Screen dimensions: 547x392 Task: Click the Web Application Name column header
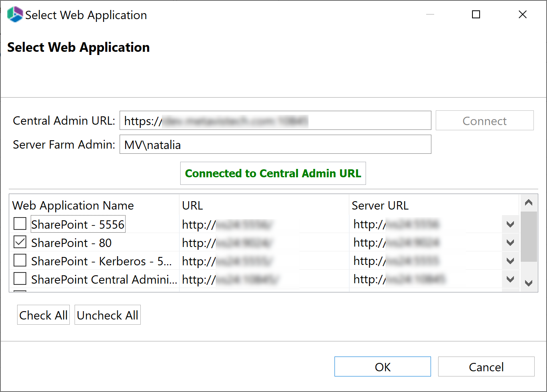[73, 206]
